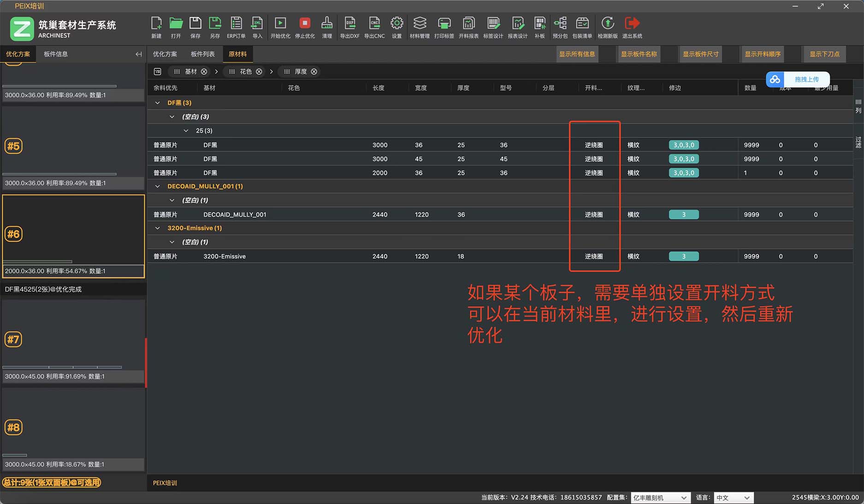The image size is (864, 504).
Task: Click the 3,0,3,0 trim badge in first row
Action: point(683,145)
